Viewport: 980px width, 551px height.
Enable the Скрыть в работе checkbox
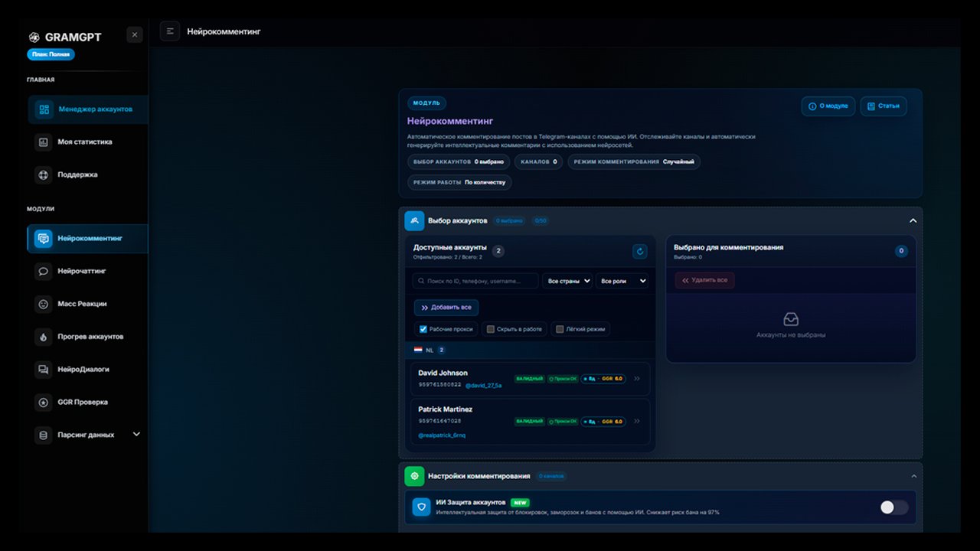491,329
